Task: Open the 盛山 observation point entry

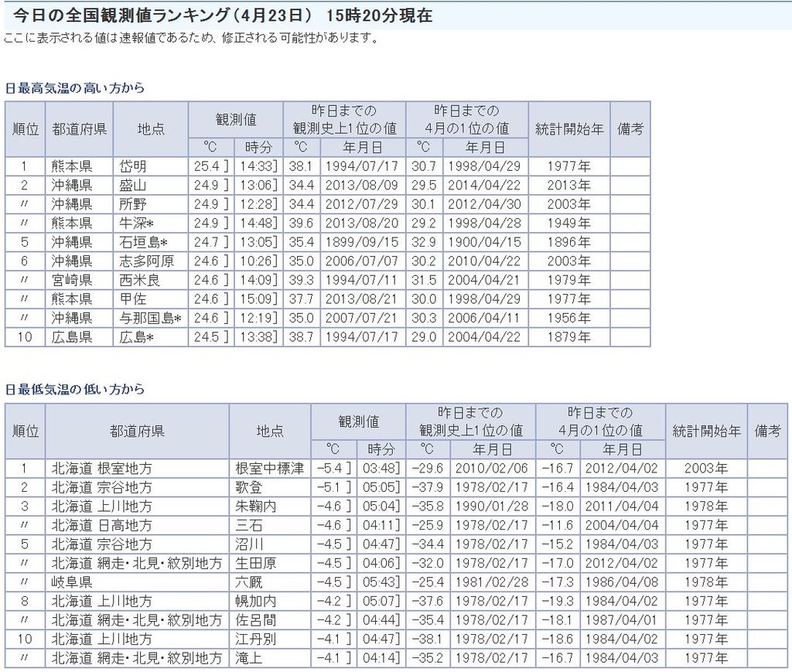Action: 133,186
